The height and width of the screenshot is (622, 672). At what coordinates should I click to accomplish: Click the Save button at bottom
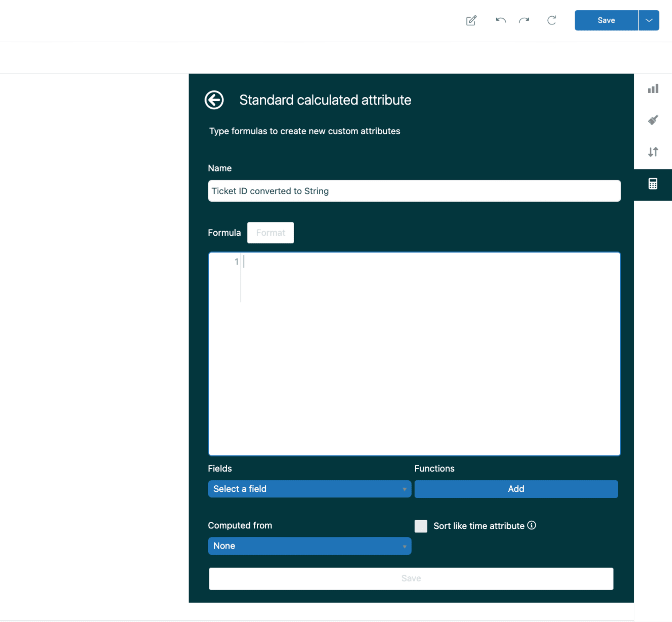click(411, 578)
